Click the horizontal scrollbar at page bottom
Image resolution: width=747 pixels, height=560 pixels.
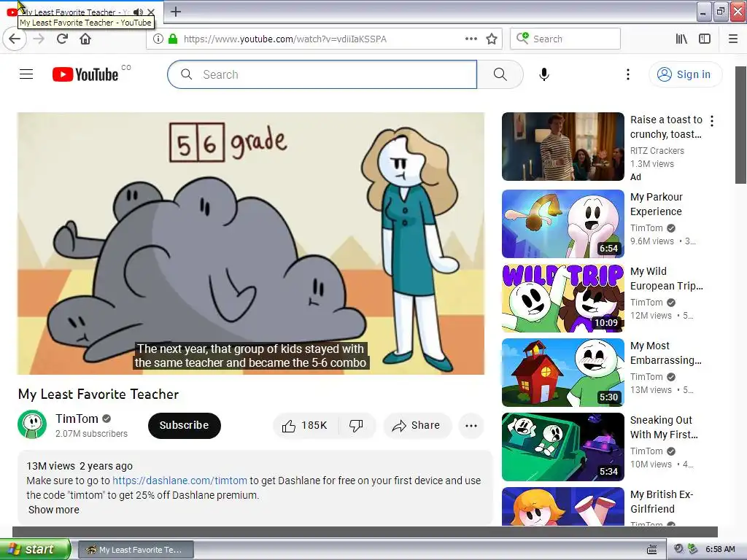tap(365, 532)
